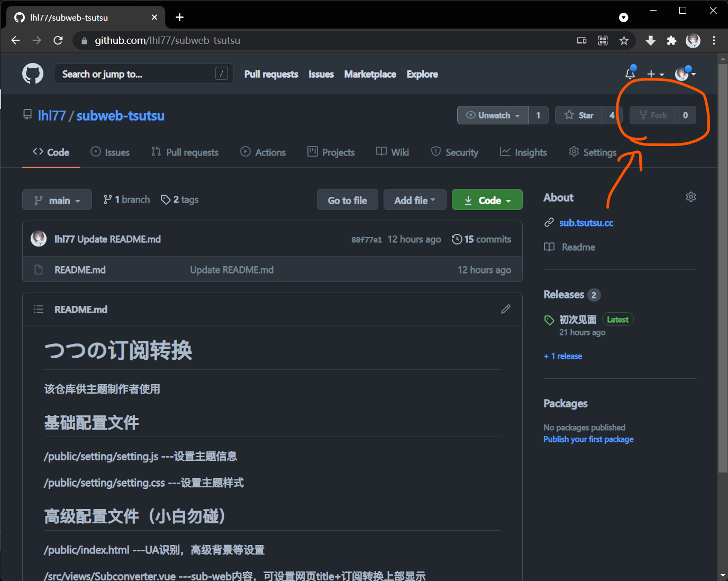The width and height of the screenshot is (728, 581).
Task: Open the Update README.md commit message
Action: tap(119, 239)
